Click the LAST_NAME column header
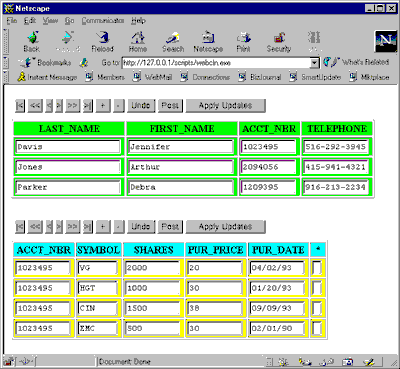 [69, 129]
